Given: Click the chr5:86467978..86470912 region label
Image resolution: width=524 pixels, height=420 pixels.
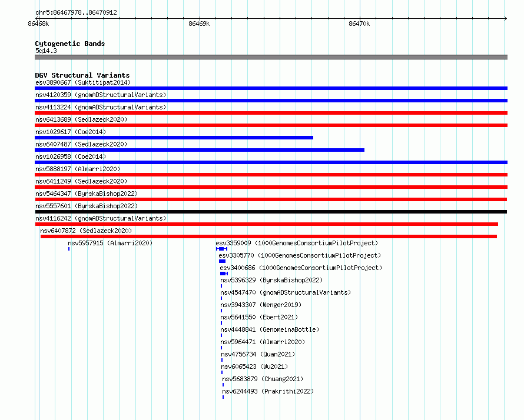Looking at the screenshot, I should pos(76,12).
